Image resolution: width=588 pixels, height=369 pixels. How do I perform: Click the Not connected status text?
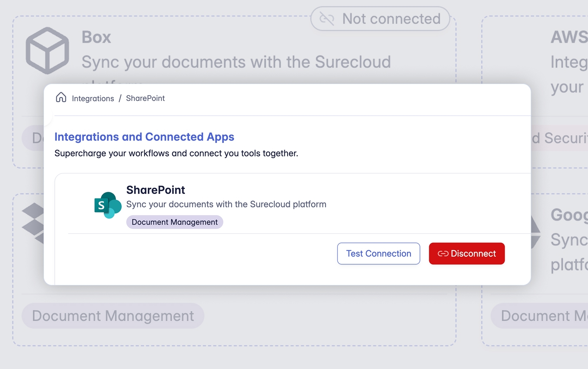[x=391, y=19]
